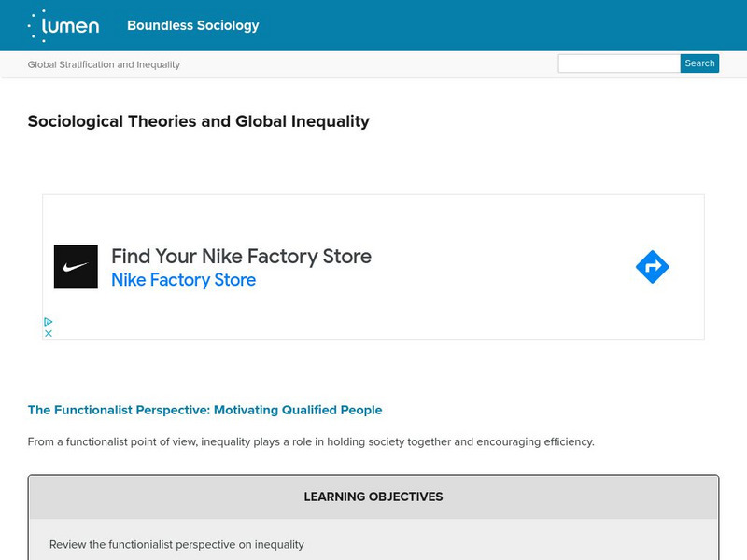Select the Search button's magnifier area
Screen dimensions: 747x560
click(x=698, y=63)
